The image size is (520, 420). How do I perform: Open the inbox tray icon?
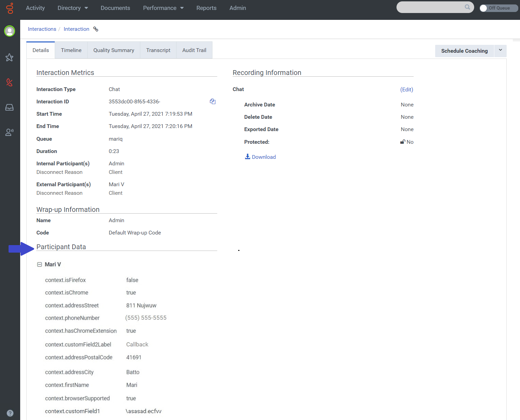(x=10, y=107)
